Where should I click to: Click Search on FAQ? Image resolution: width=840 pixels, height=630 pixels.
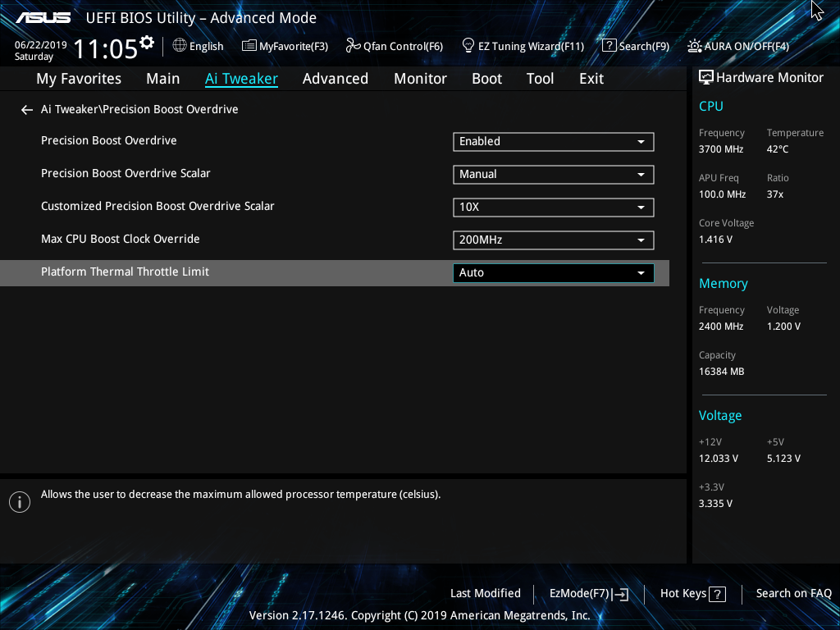point(794,593)
